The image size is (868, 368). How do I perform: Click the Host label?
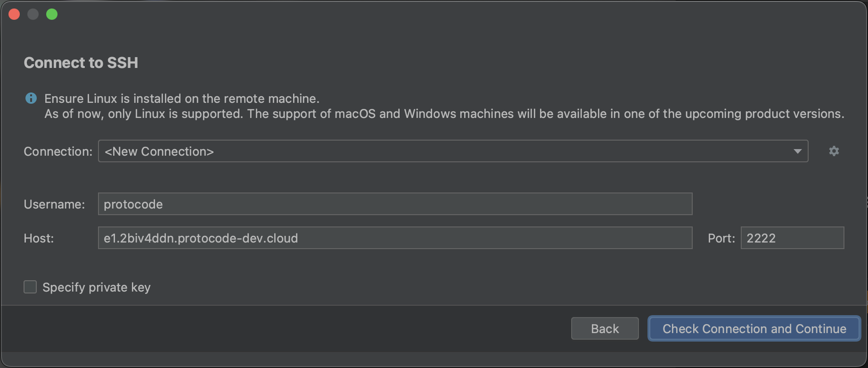(x=39, y=238)
